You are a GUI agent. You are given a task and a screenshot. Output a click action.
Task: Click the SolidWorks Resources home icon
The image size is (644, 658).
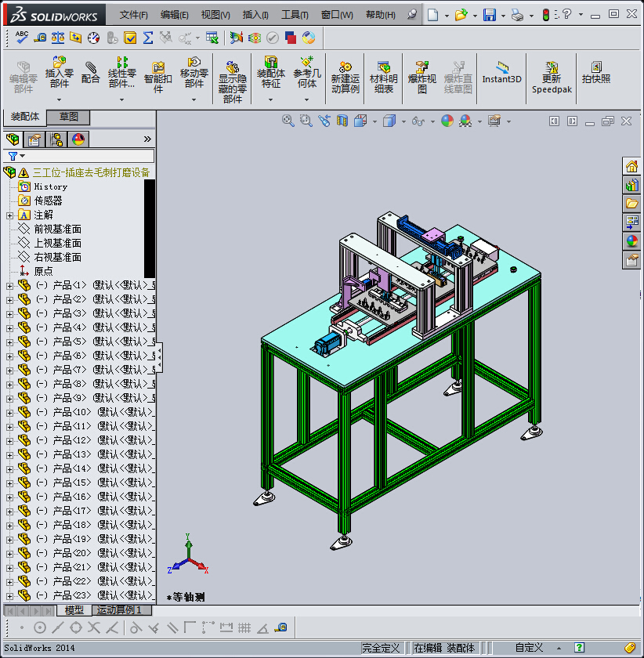[x=631, y=167]
